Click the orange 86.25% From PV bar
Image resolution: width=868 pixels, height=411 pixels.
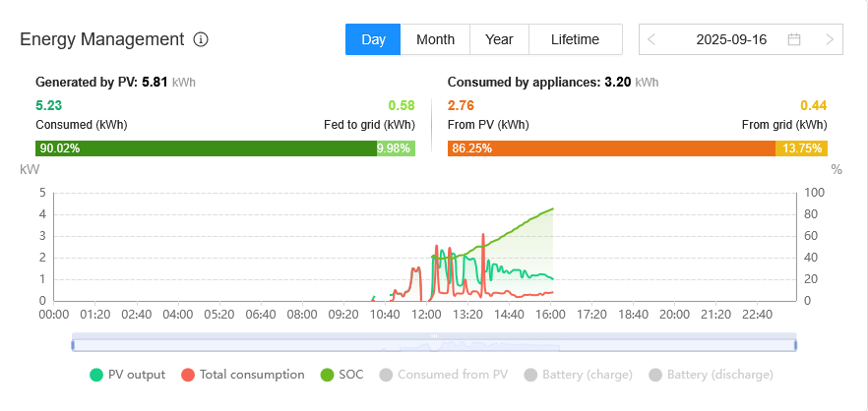point(610,148)
